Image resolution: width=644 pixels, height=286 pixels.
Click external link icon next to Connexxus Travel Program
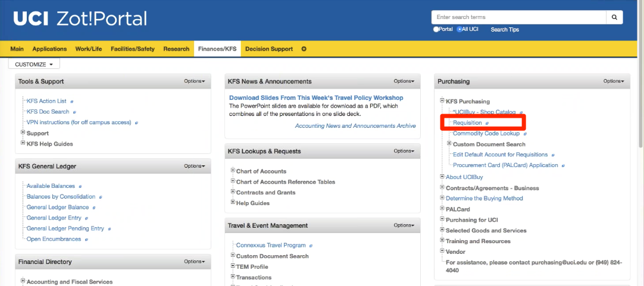coord(311,246)
